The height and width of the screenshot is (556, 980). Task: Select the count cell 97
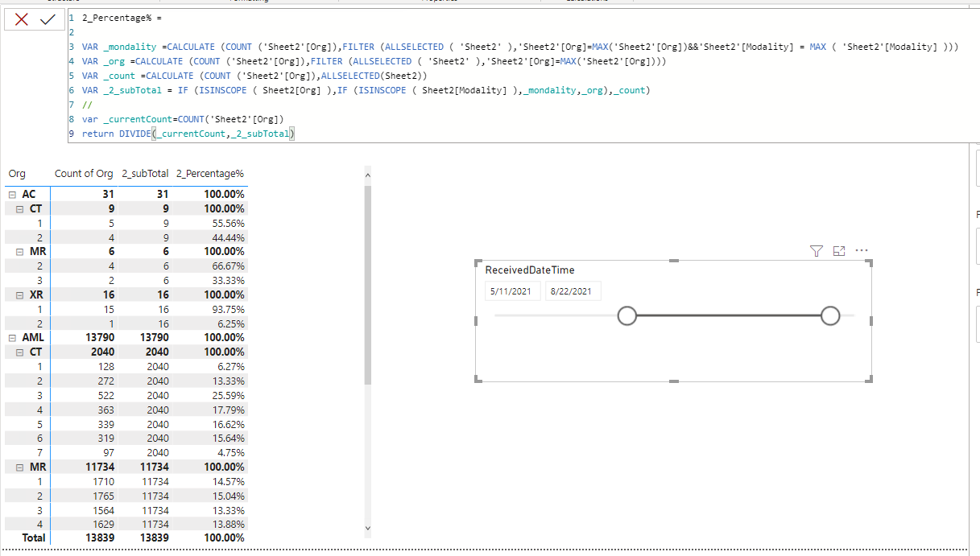(x=108, y=452)
